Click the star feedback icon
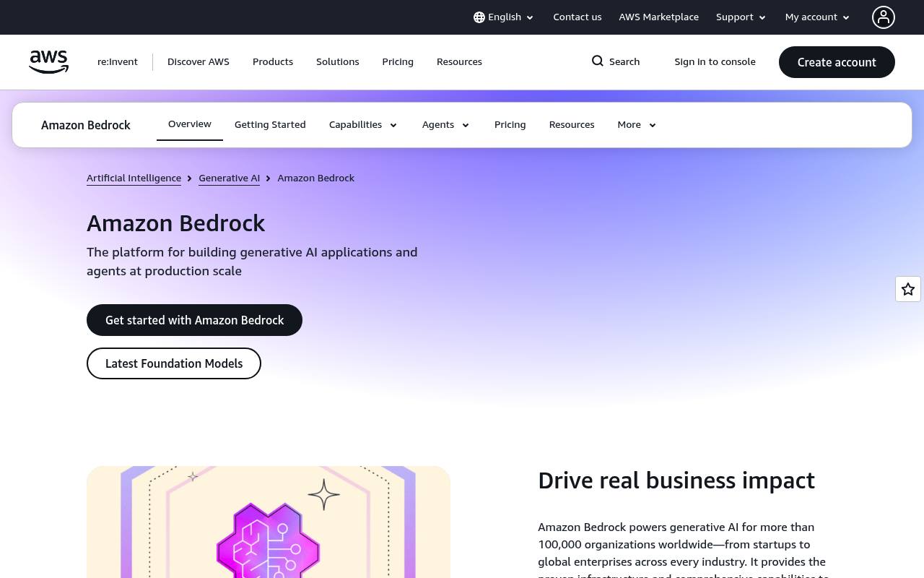The image size is (924, 578). pyautogui.click(x=908, y=289)
